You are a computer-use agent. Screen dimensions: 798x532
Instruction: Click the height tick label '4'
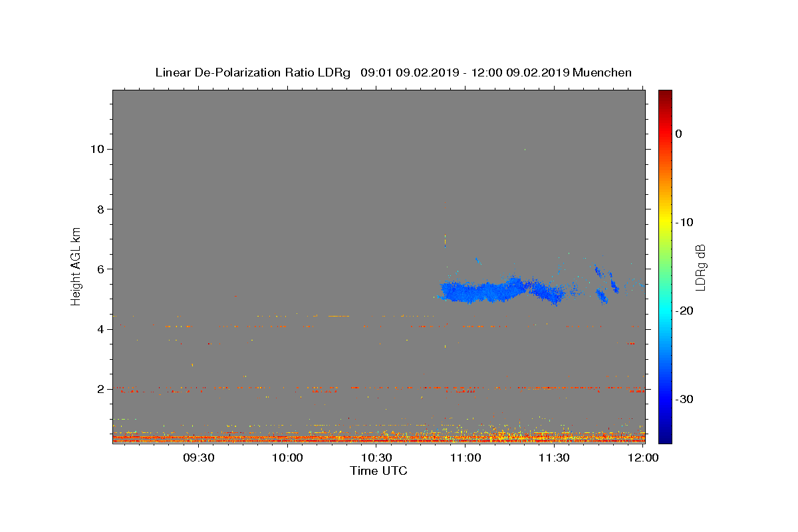pos(101,329)
